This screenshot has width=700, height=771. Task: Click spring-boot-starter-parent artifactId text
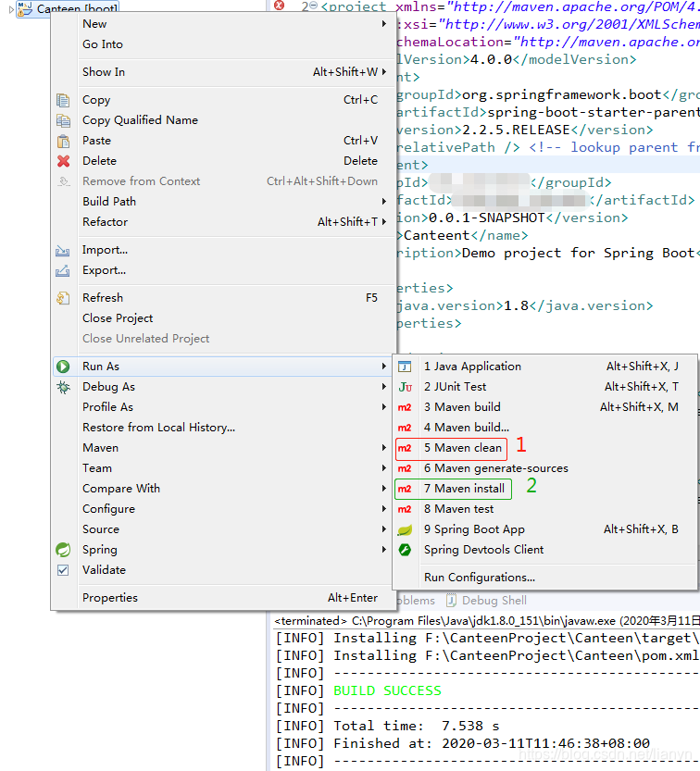point(594,112)
